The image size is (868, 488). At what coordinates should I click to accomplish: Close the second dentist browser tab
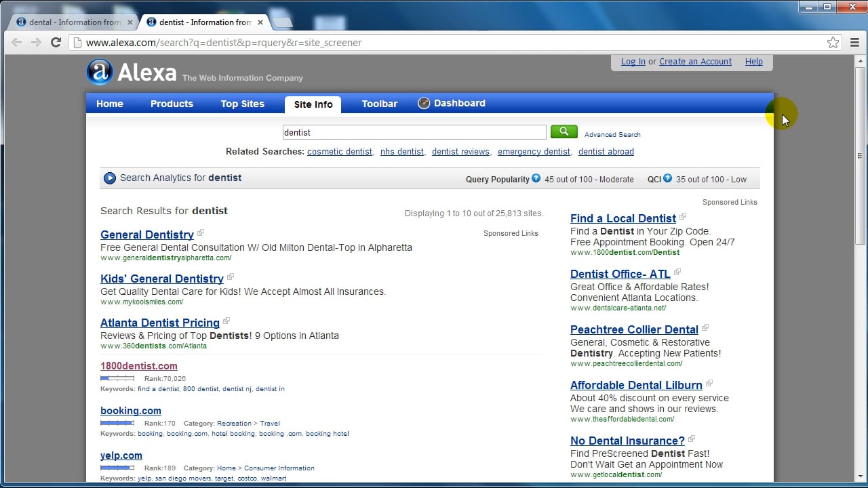[x=260, y=22]
